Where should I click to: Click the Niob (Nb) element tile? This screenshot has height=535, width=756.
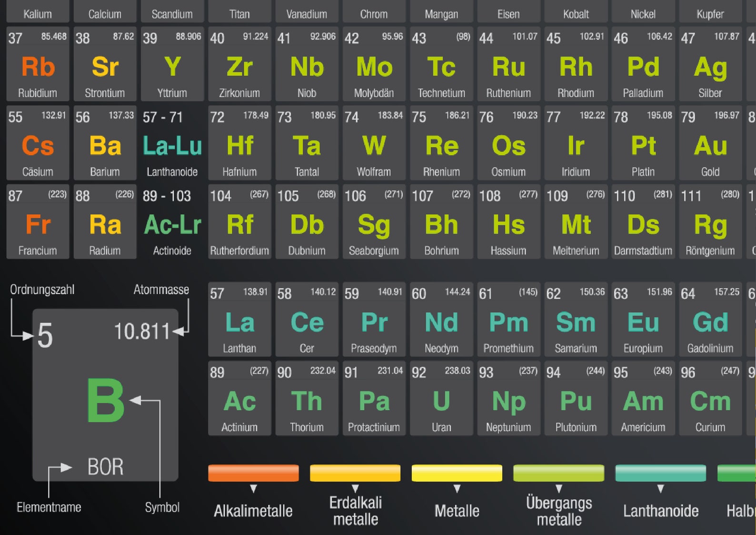[307, 64]
